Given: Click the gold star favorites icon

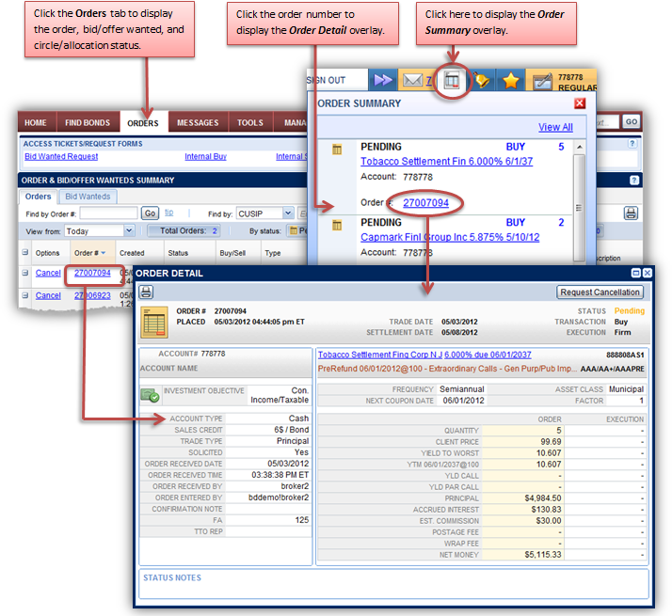Looking at the screenshot, I should (x=511, y=82).
